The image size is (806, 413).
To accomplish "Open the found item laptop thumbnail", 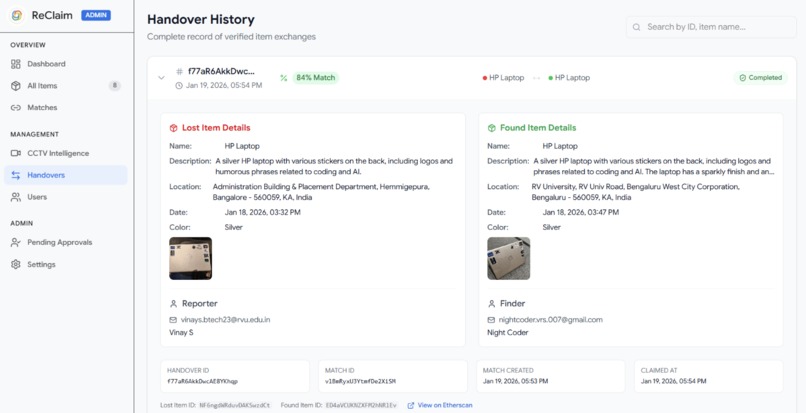I will point(508,258).
